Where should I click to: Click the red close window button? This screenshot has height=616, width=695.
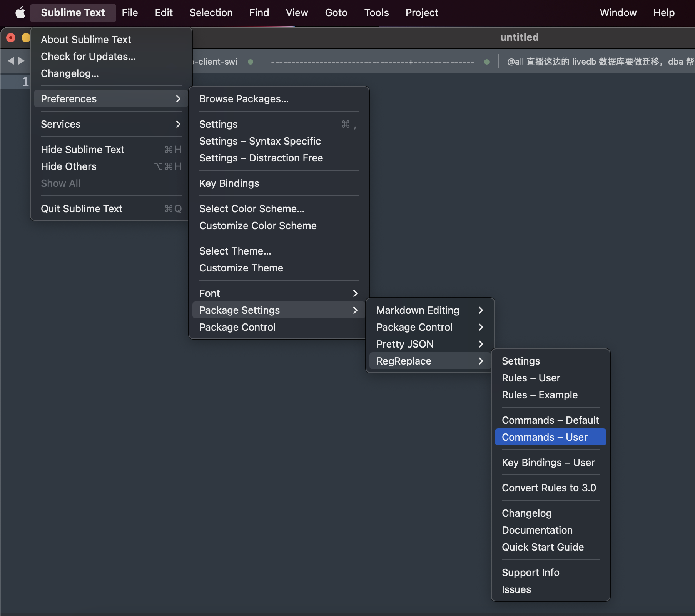tap(11, 38)
